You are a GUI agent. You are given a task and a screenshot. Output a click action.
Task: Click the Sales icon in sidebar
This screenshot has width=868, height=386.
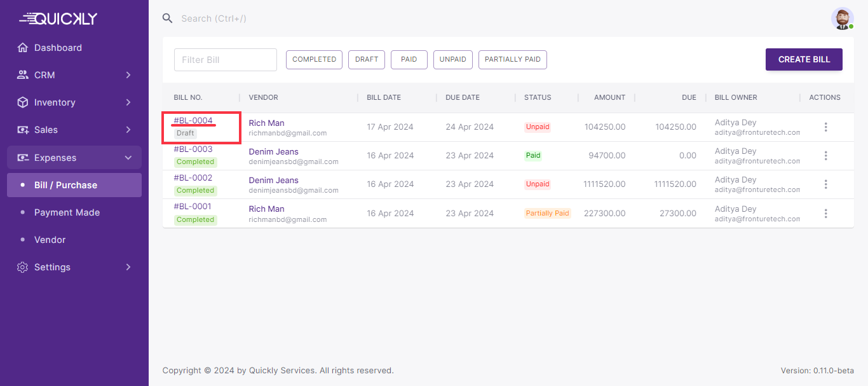point(23,130)
